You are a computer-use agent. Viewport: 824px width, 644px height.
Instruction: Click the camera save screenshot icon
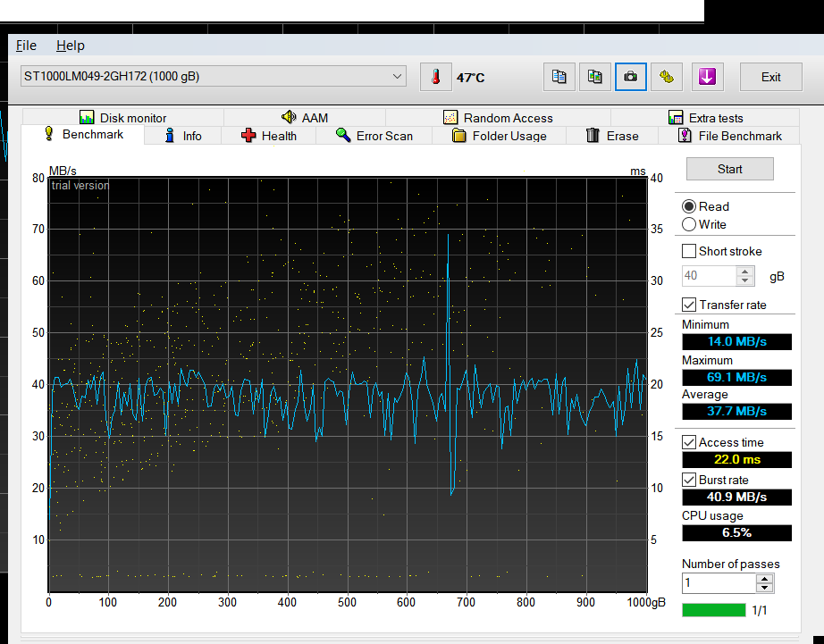coord(630,78)
